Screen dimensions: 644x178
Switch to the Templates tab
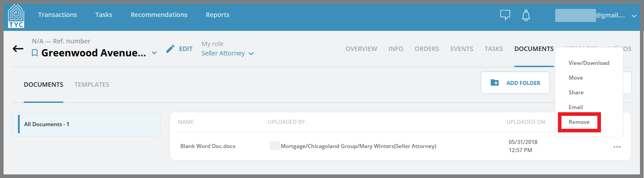click(x=92, y=85)
